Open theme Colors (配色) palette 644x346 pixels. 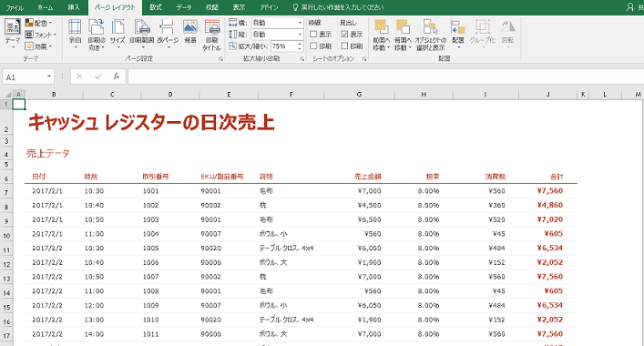(x=38, y=23)
